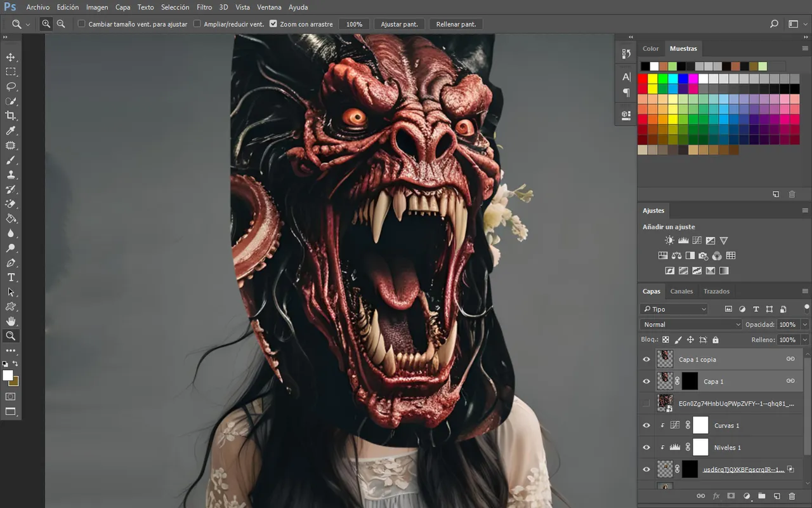The image size is (812, 508).
Task: Click the layer trash delete icon
Action: tap(792, 496)
